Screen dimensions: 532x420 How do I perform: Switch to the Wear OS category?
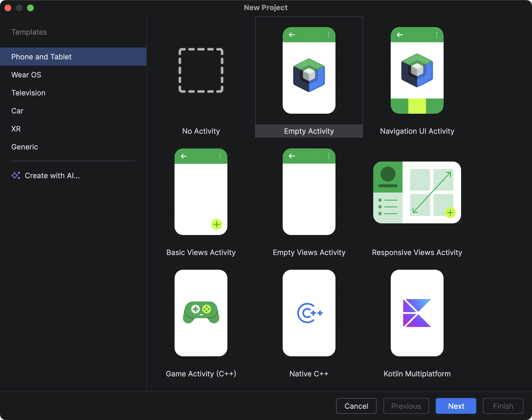pos(26,75)
